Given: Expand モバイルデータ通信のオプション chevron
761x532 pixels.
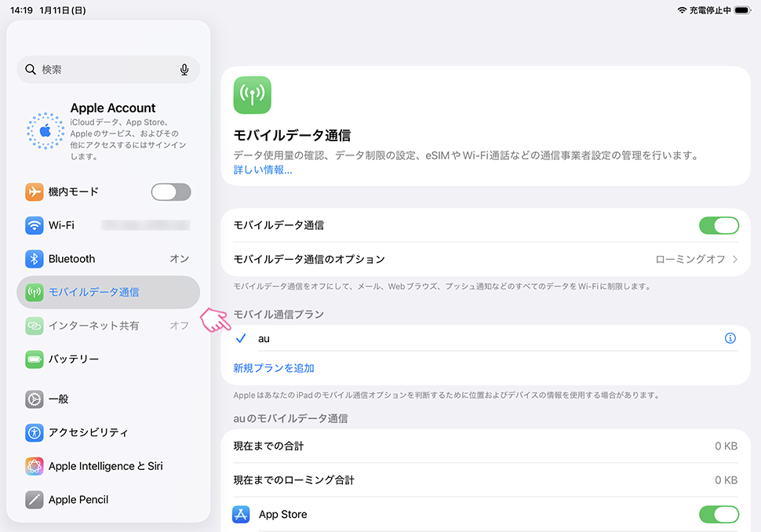Looking at the screenshot, I should tap(735, 260).
